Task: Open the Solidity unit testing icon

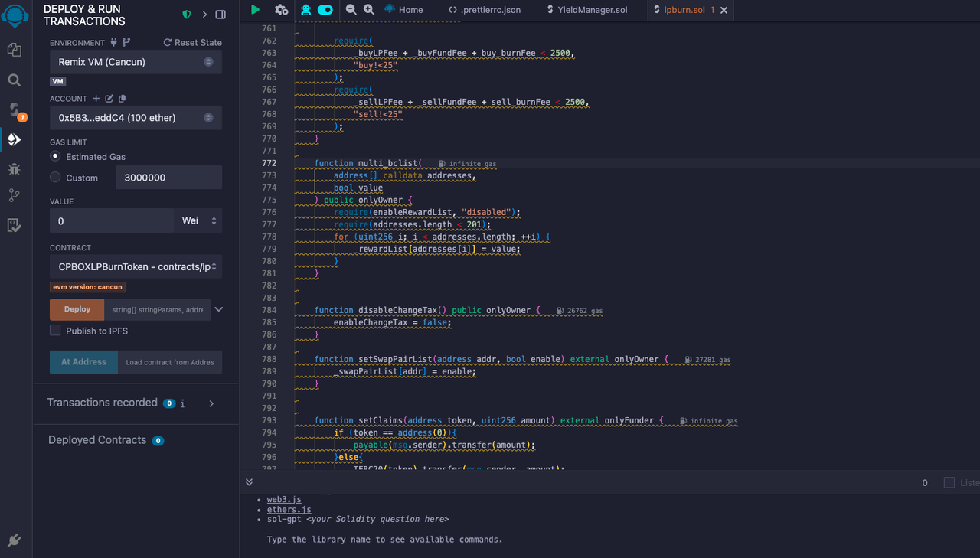Action: 14,225
